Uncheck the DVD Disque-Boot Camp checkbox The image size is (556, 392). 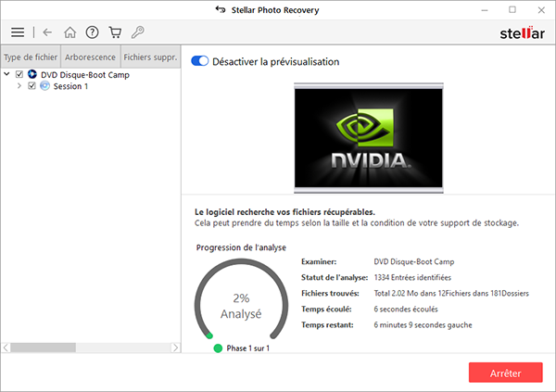pyautogui.click(x=19, y=74)
